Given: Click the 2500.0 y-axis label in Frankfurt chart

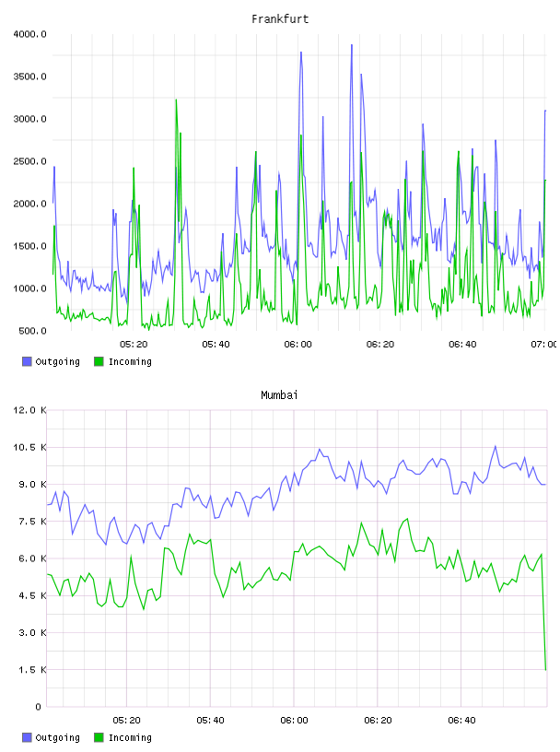Looking at the screenshot, I should [x=29, y=161].
